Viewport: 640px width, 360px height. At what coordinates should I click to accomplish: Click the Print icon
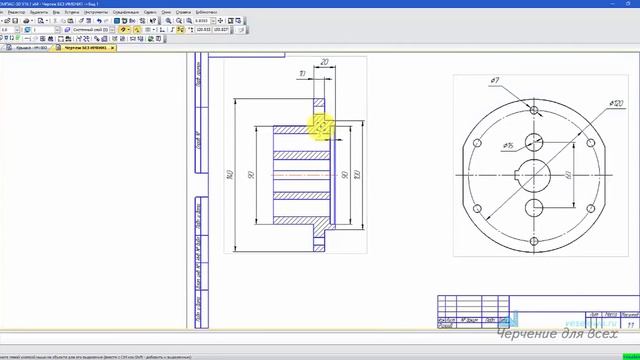[x=26, y=20]
